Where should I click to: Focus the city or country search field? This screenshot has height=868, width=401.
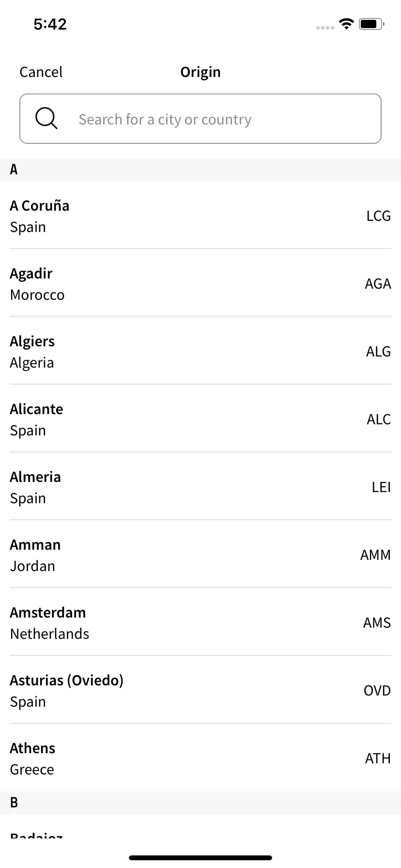(200, 119)
